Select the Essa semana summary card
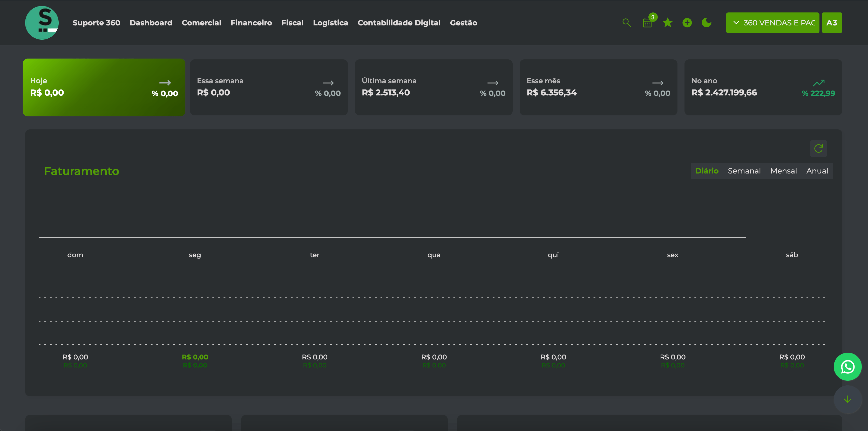The image size is (868, 431). coord(269,87)
